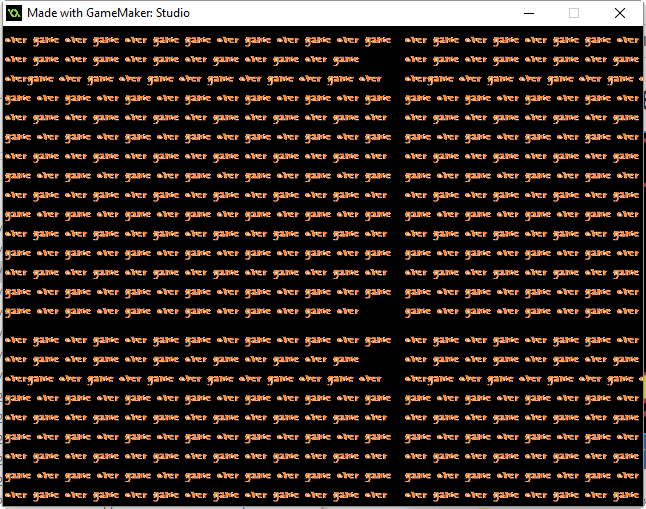This screenshot has height=509, width=646.
Task: Click the "over" word in bottom-left corner
Action: pos(17,495)
